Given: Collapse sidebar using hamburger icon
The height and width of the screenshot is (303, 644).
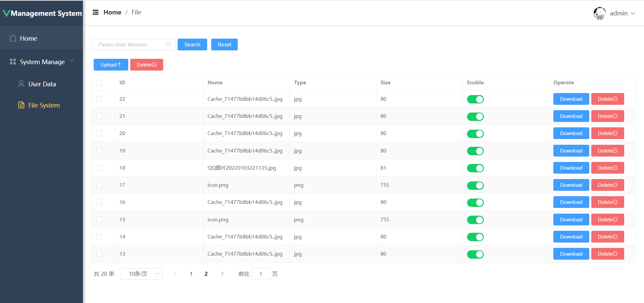Looking at the screenshot, I should pyautogui.click(x=96, y=12).
